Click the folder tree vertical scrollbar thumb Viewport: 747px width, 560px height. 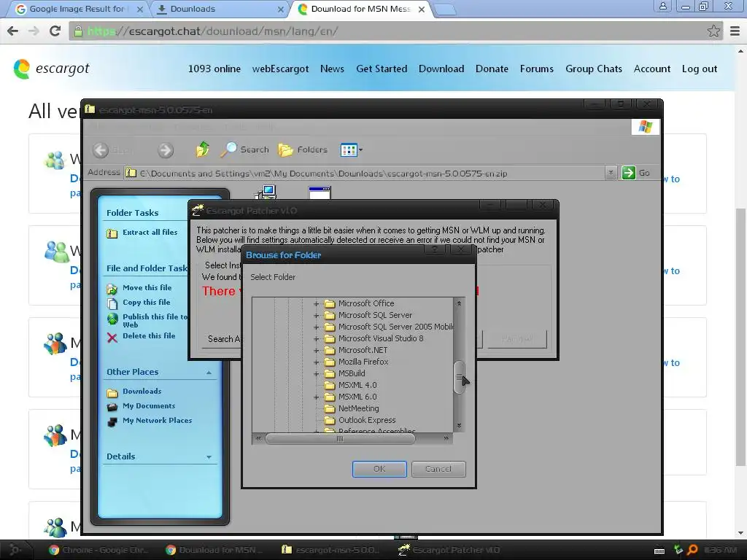point(459,377)
